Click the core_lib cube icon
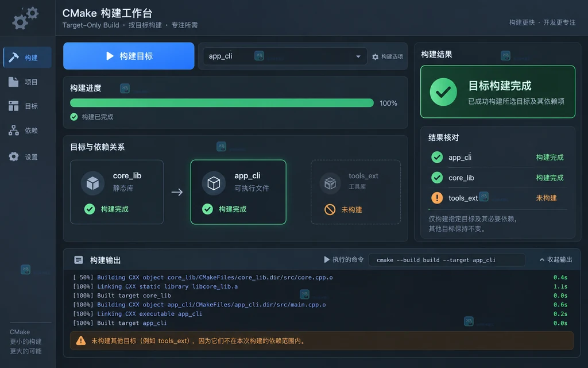588x368 pixels. pyautogui.click(x=92, y=183)
